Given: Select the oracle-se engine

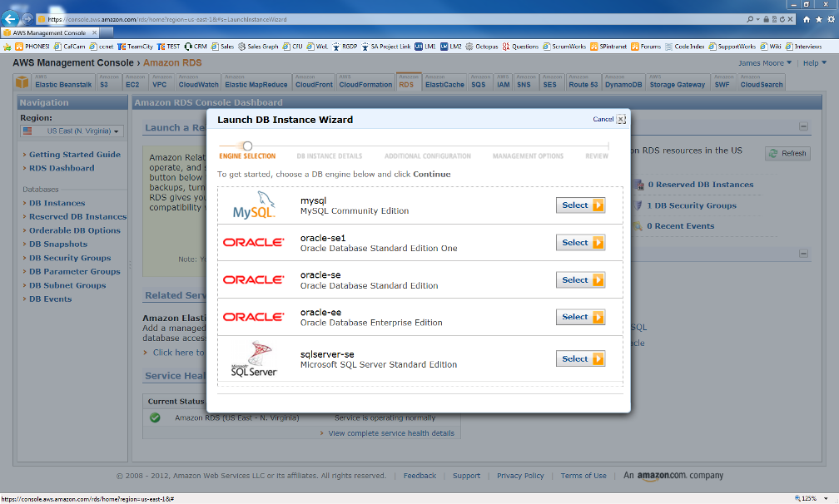Looking at the screenshot, I should [x=581, y=280].
